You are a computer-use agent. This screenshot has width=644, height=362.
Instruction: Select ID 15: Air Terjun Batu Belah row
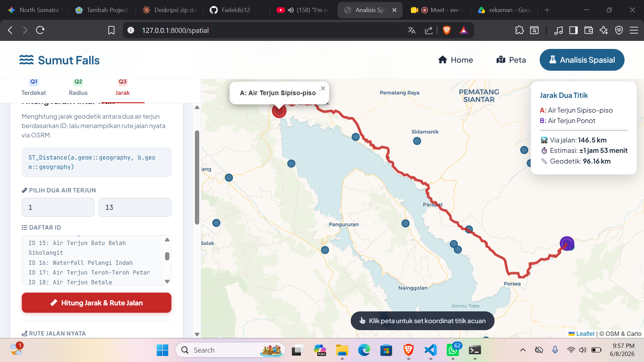[77, 248]
